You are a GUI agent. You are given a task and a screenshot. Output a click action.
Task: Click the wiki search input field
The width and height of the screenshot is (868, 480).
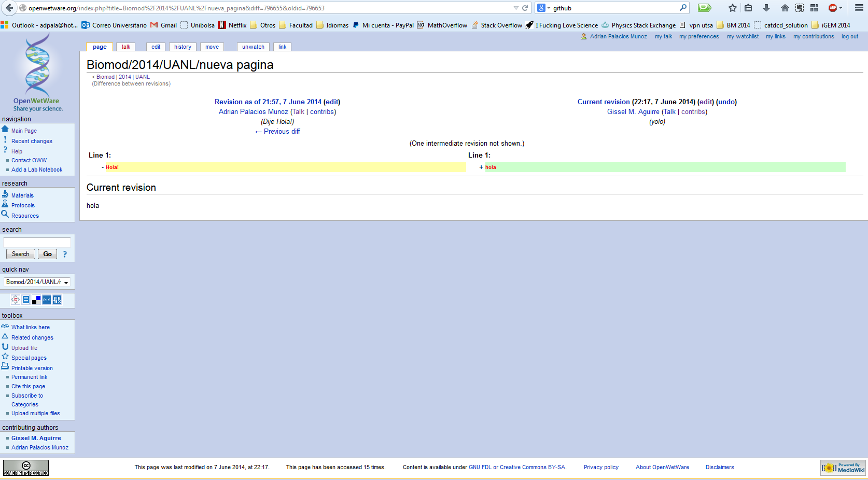click(x=37, y=242)
